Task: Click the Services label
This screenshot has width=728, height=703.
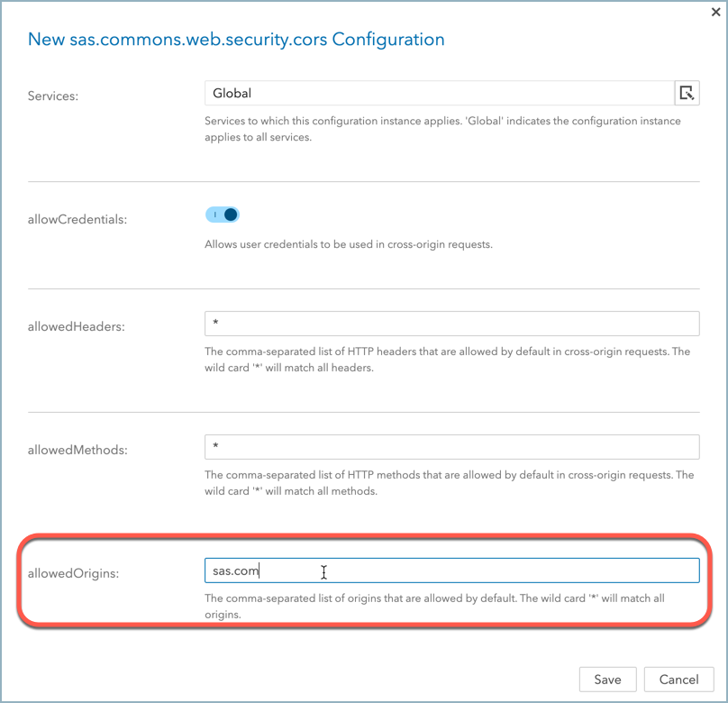Action: [x=53, y=96]
